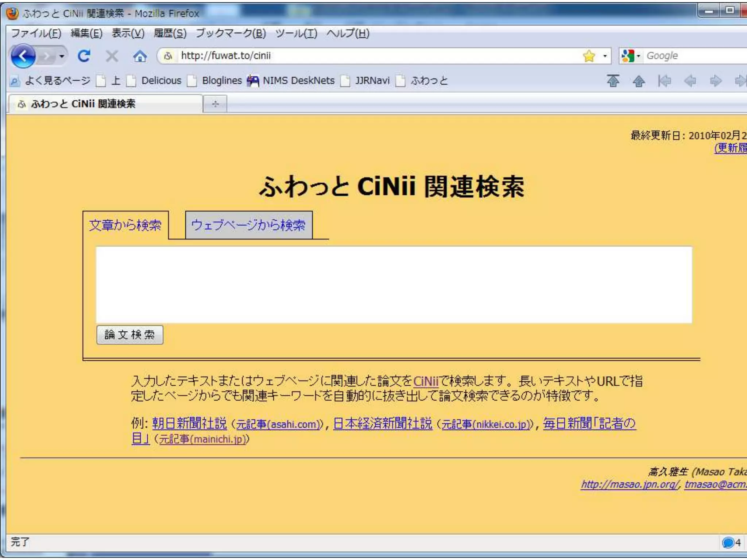Switch to the ウェブページから検索 tab
This screenshot has height=560, width=747.
248,225
